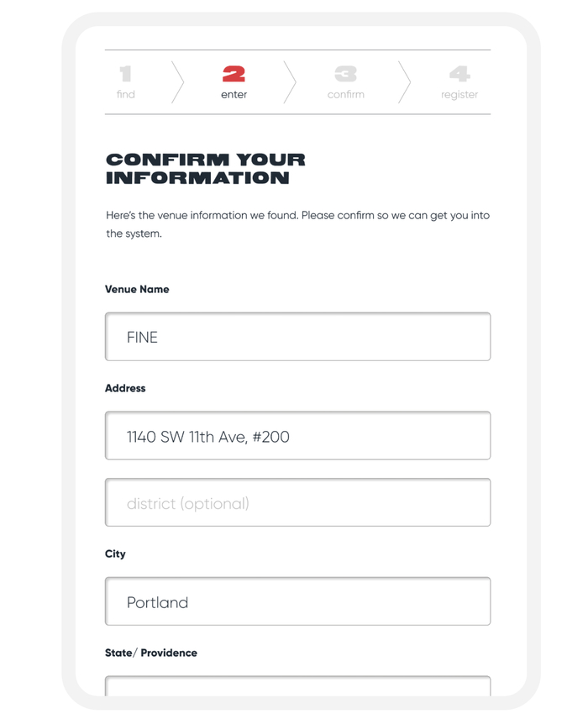Click the Address field label
Screen dimensions: 588x724
[x=125, y=388]
